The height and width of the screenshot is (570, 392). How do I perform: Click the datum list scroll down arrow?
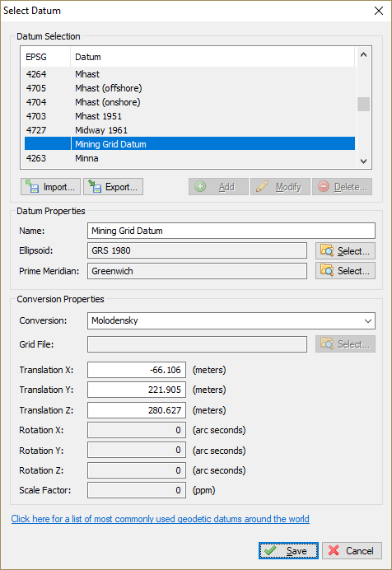pyautogui.click(x=363, y=161)
